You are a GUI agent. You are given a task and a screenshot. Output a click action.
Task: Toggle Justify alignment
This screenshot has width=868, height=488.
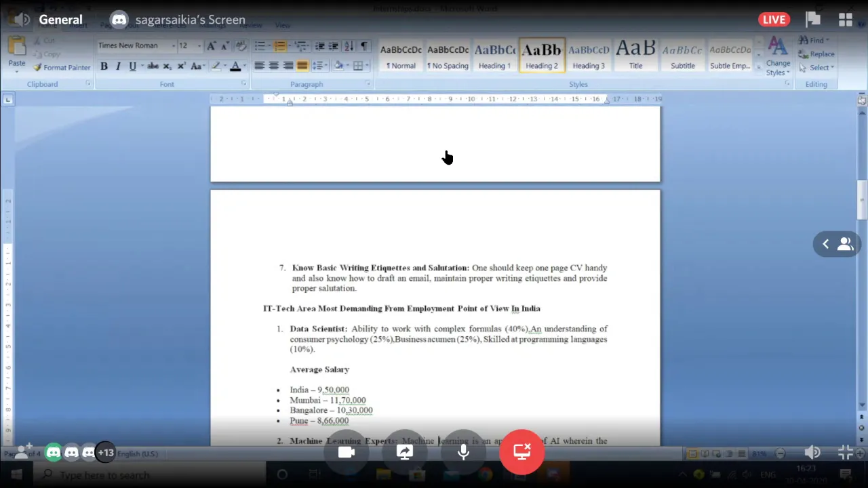click(x=302, y=66)
